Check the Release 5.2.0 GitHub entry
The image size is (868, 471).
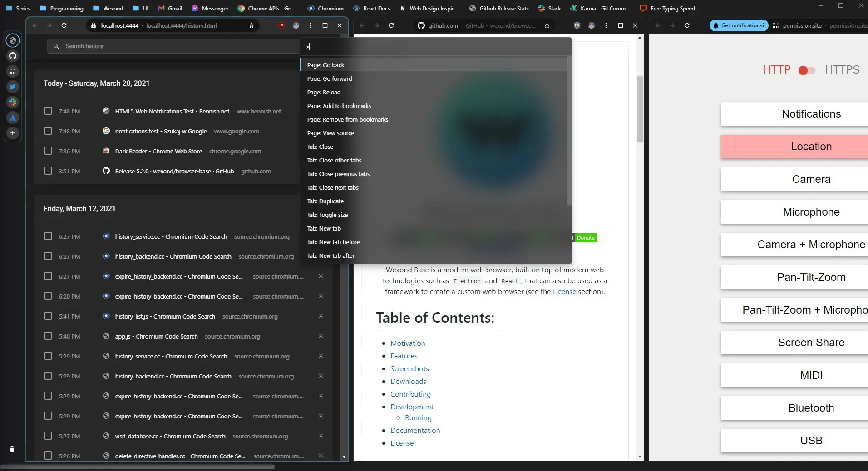[48, 171]
